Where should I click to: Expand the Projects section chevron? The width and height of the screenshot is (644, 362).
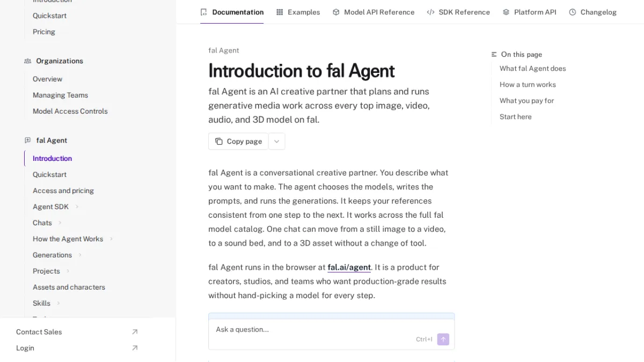click(x=68, y=271)
